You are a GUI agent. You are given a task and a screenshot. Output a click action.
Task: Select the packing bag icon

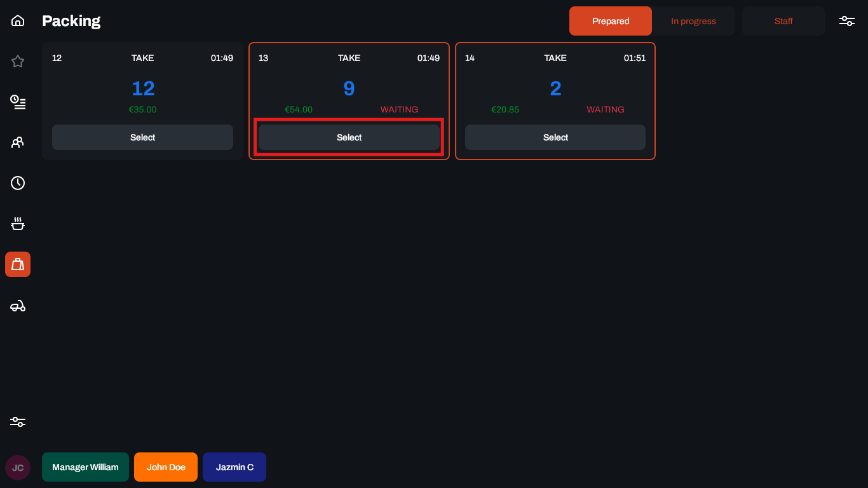(x=18, y=264)
